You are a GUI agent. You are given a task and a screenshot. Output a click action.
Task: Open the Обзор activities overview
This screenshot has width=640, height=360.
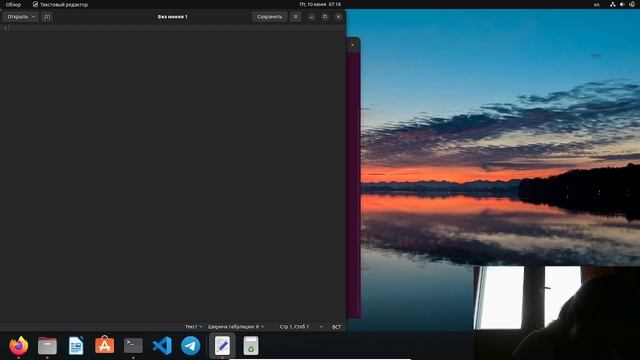[13, 4]
